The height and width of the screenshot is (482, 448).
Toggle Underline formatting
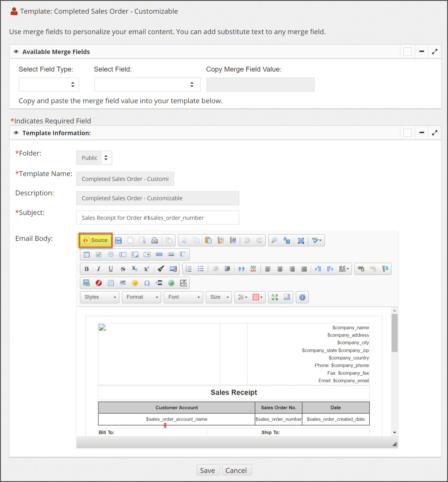click(110, 269)
